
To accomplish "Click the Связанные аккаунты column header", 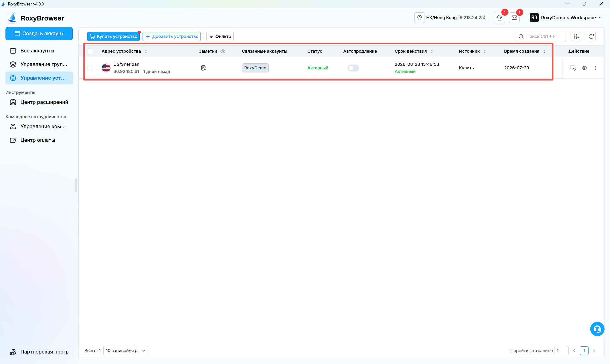I will 264,51.
